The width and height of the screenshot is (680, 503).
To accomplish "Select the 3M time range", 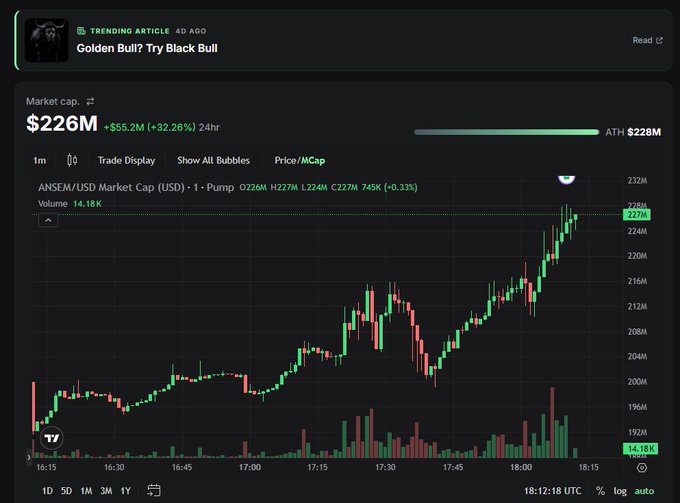I will [x=106, y=491].
